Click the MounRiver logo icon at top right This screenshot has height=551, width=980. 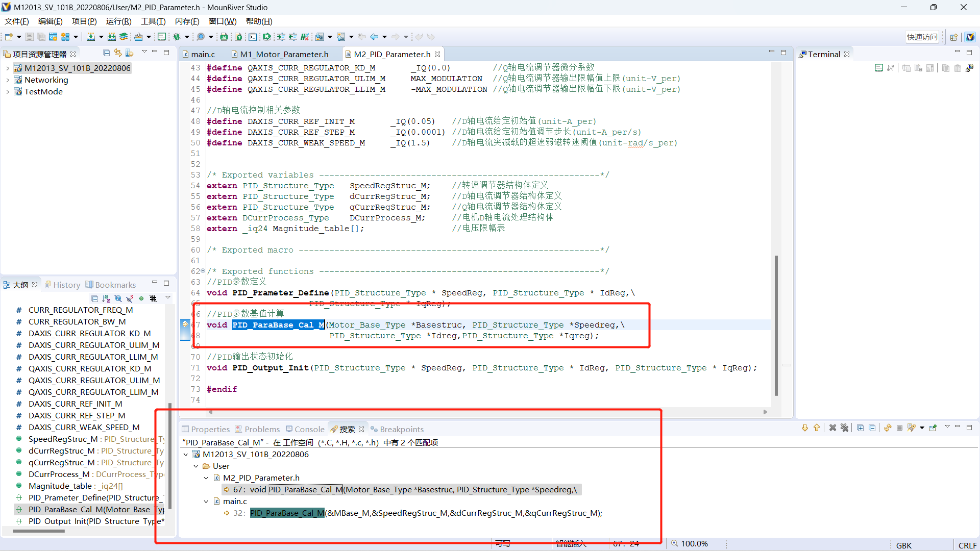[970, 37]
